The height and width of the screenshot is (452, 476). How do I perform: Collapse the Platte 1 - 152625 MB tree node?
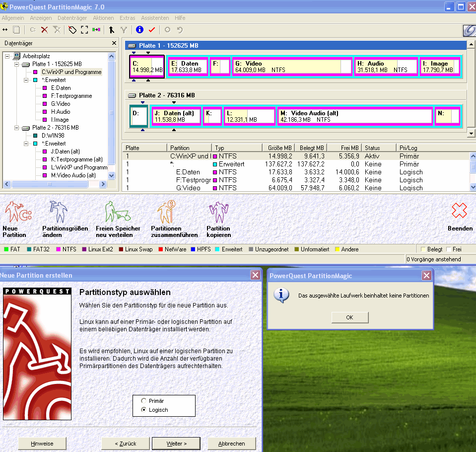point(17,64)
